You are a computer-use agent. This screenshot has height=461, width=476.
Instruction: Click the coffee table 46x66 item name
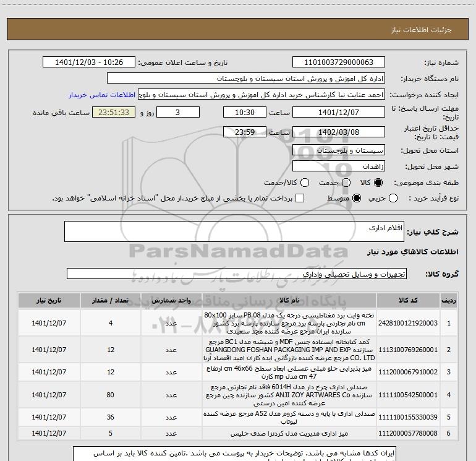pos(289,373)
